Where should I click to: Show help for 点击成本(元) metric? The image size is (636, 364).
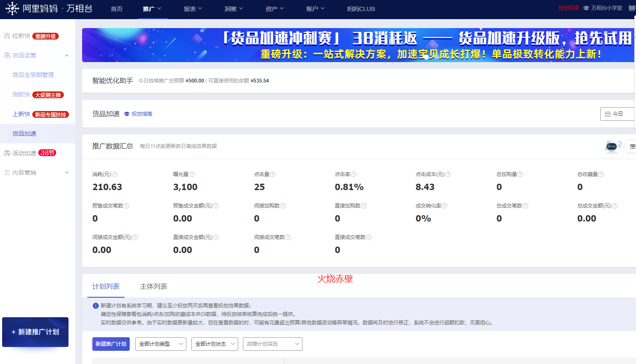click(448, 174)
